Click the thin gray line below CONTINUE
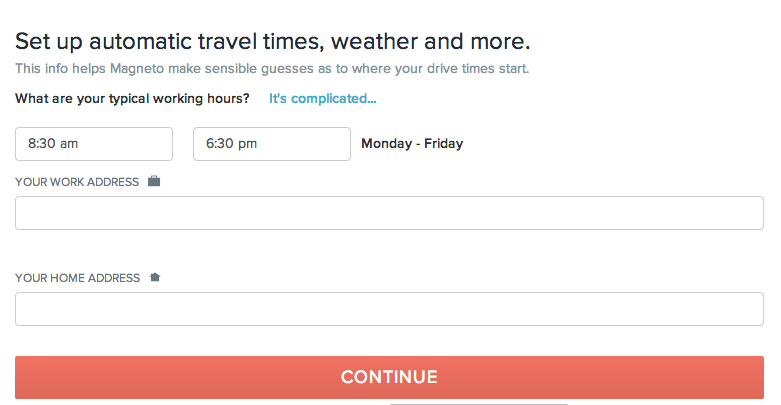Viewport: 781px width, 405px height. [478, 404]
